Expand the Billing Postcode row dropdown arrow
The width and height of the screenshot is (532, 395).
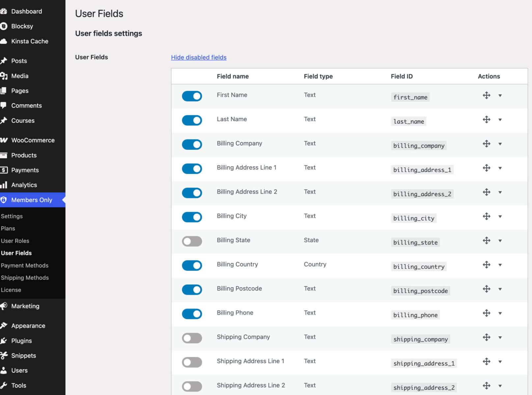[x=500, y=289]
